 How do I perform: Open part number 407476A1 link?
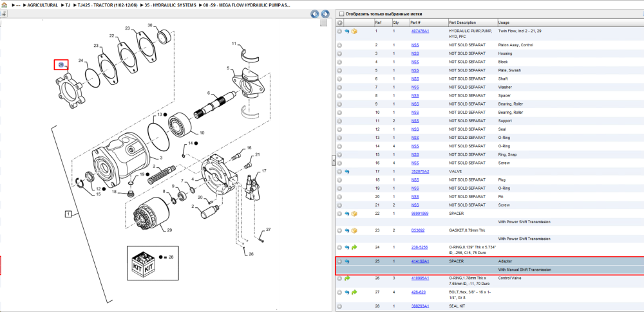point(420,31)
